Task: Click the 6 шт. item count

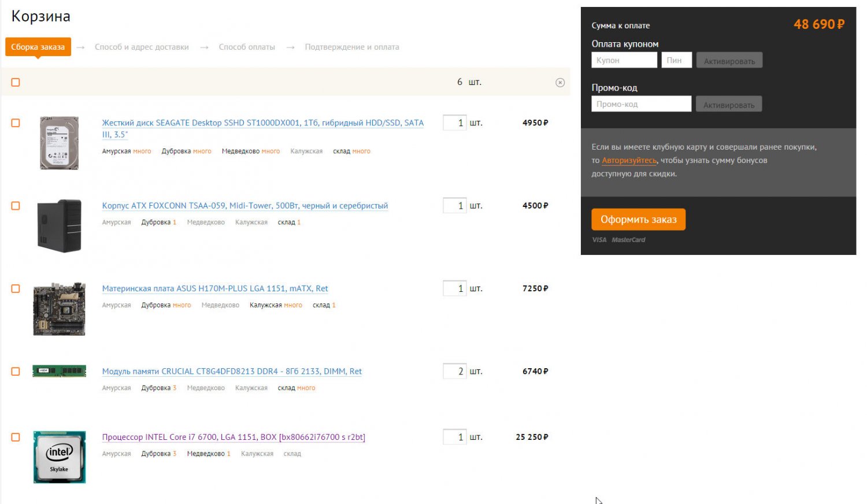Action: (469, 82)
